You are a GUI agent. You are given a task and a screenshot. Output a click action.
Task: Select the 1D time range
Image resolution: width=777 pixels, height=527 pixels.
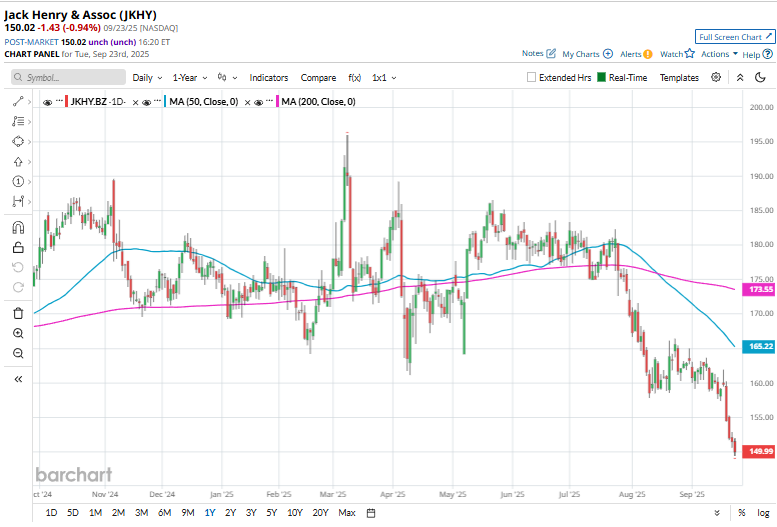coord(51,513)
